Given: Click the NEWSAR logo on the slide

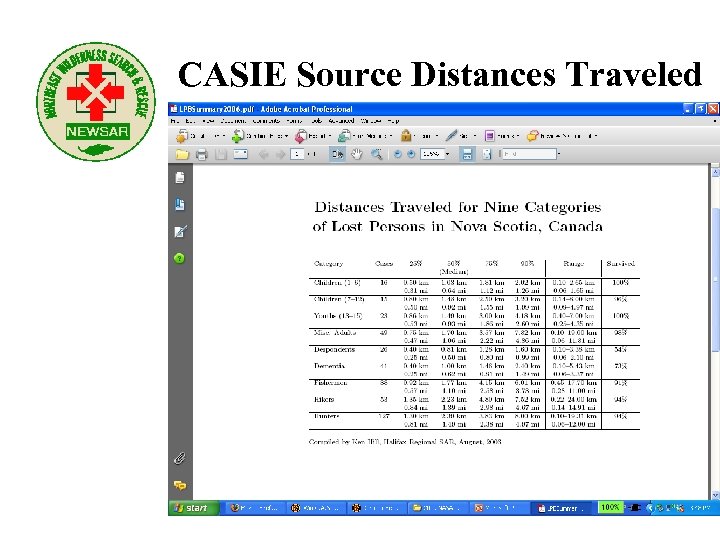Looking at the screenshot, I should [96, 101].
